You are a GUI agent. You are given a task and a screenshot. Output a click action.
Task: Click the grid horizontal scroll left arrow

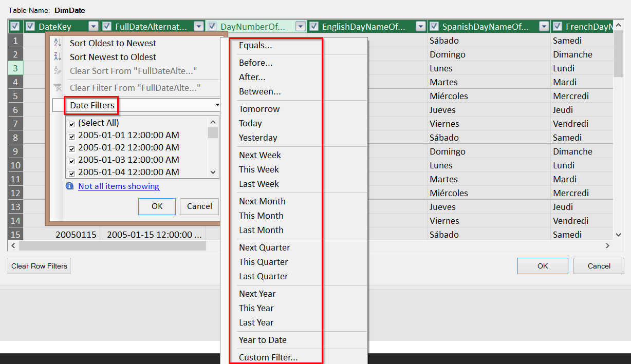14,246
